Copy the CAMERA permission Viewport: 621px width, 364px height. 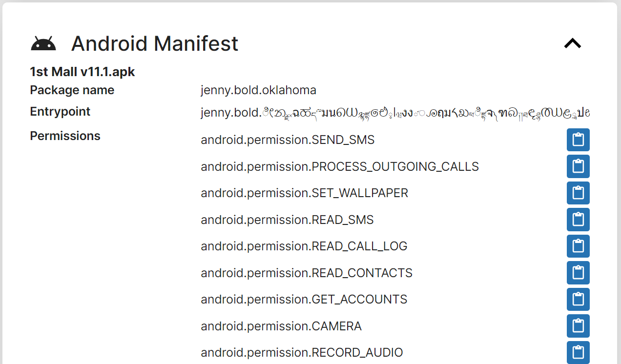tap(578, 326)
